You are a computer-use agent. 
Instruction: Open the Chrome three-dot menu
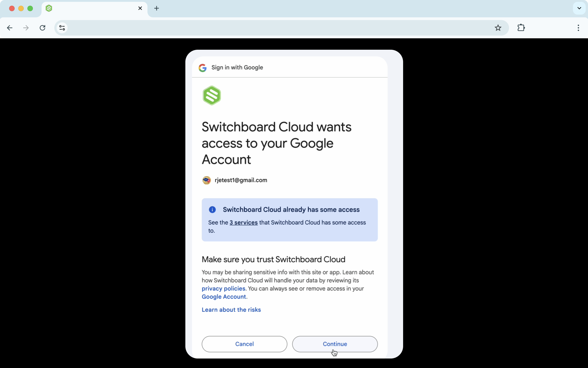click(x=578, y=28)
